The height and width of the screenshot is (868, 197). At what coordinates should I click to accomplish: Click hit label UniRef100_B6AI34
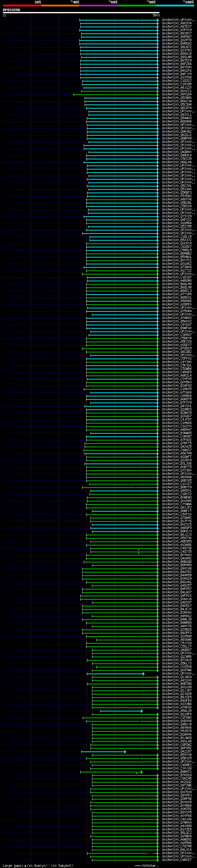point(177,101)
